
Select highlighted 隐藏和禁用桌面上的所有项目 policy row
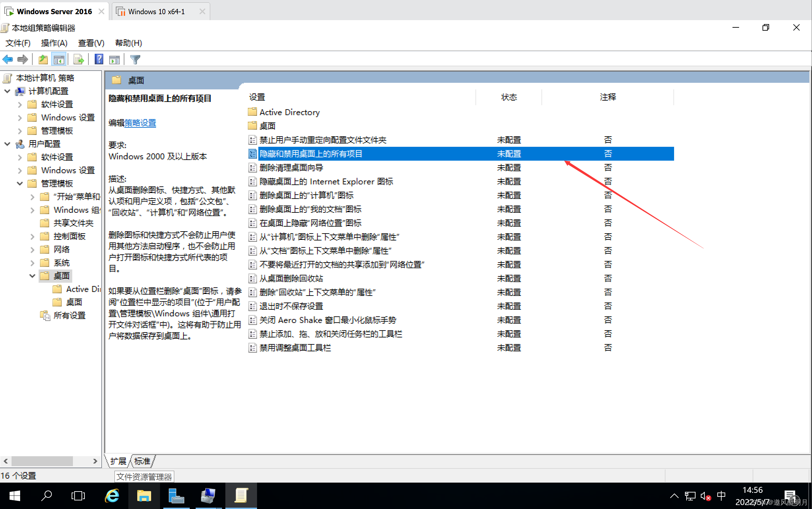[x=461, y=153]
